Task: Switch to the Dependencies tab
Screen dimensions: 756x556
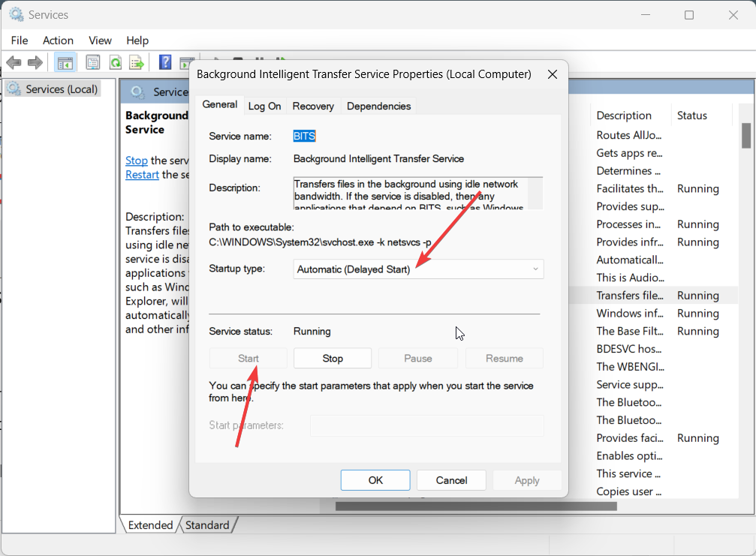Action: point(379,106)
